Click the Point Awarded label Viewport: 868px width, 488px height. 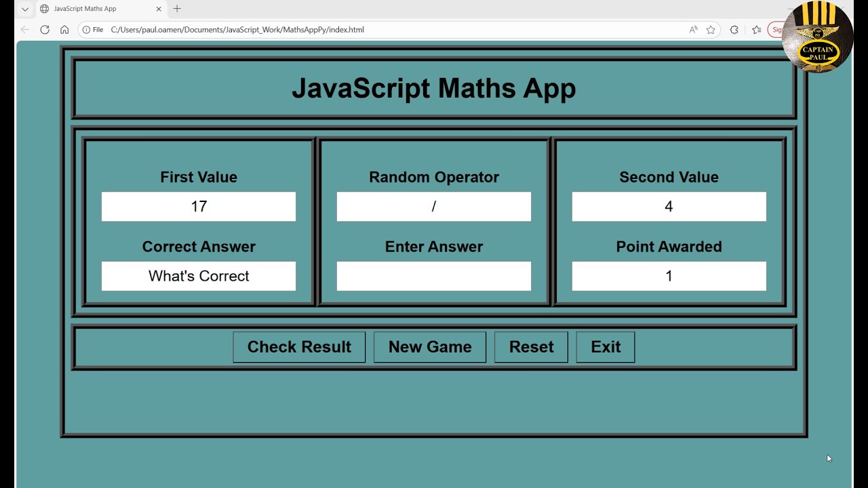pos(669,247)
